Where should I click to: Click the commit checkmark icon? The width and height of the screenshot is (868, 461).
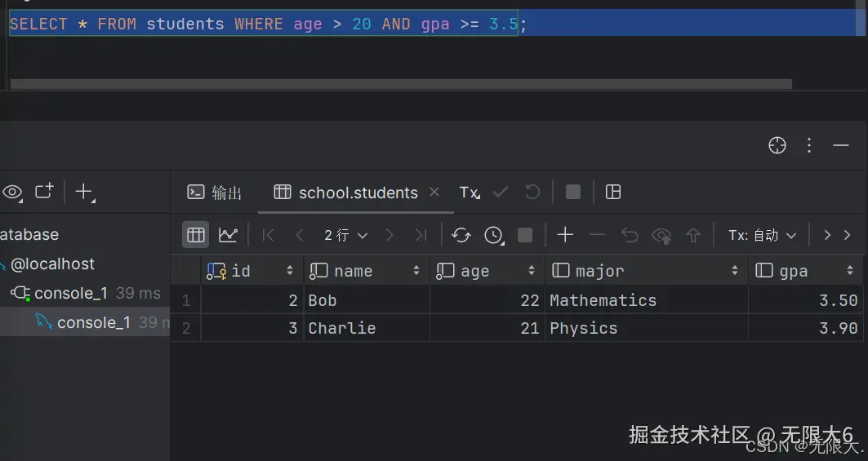pyautogui.click(x=501, y=192)
